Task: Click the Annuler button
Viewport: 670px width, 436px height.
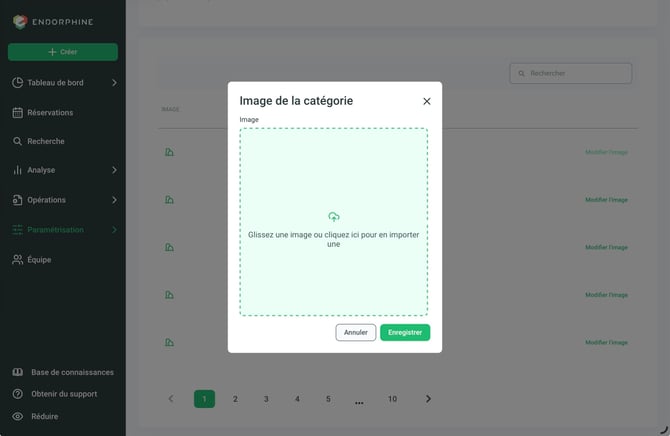Action: pos(356,333)
